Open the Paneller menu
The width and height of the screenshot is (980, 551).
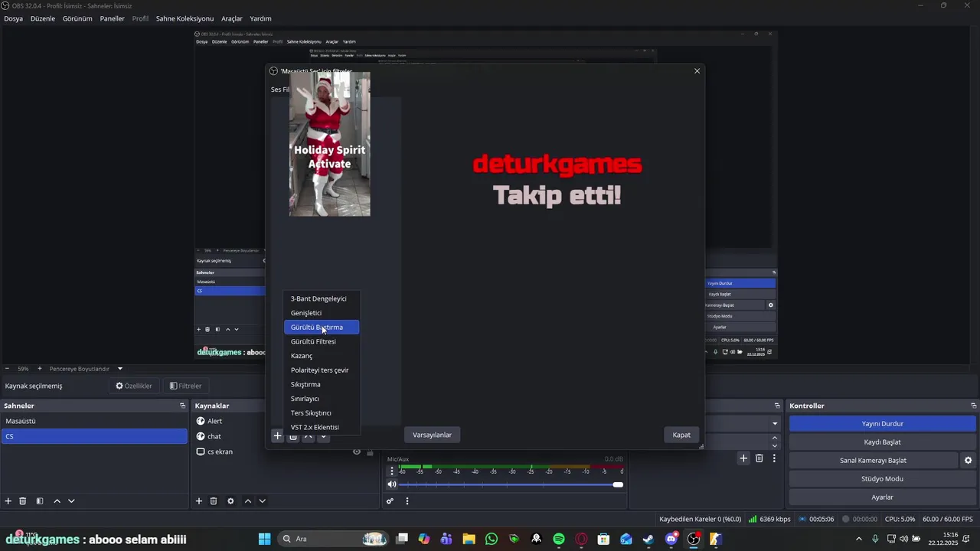pyautogui.click(x=112, y=18)
